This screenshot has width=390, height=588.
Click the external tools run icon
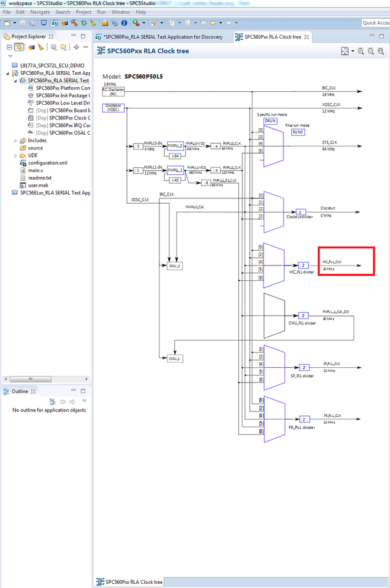click(x=136, y=23)
